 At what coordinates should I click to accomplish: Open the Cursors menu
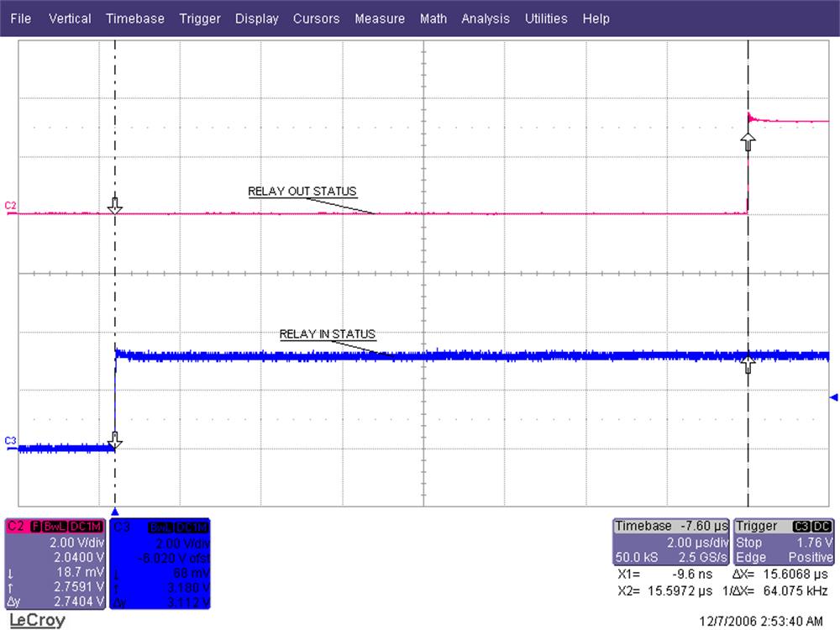[316, 18]
